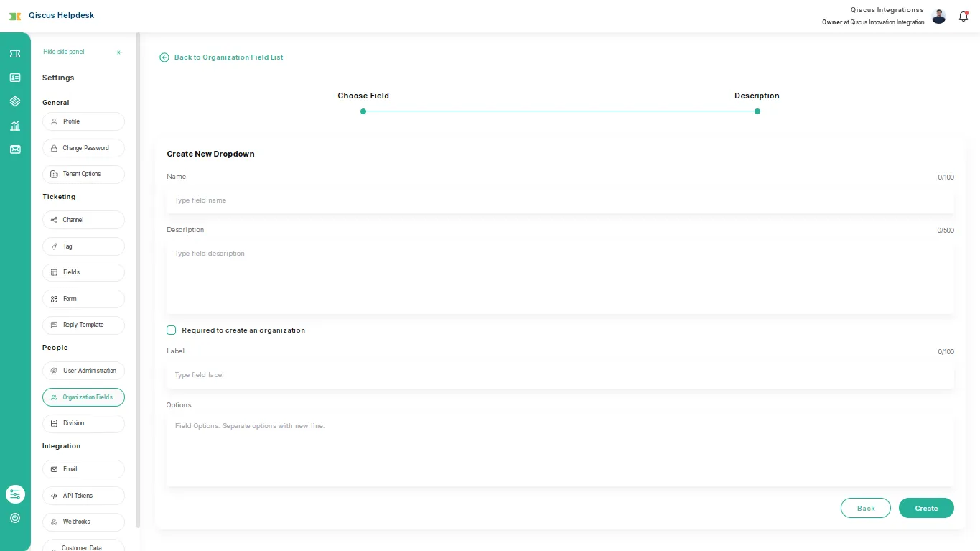Open Customer Data settings

[83, 546]
